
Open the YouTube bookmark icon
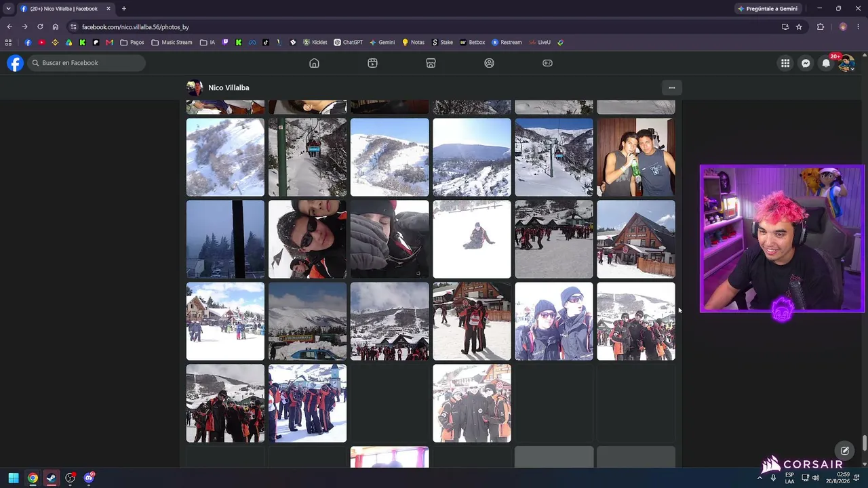coord(41,42)
